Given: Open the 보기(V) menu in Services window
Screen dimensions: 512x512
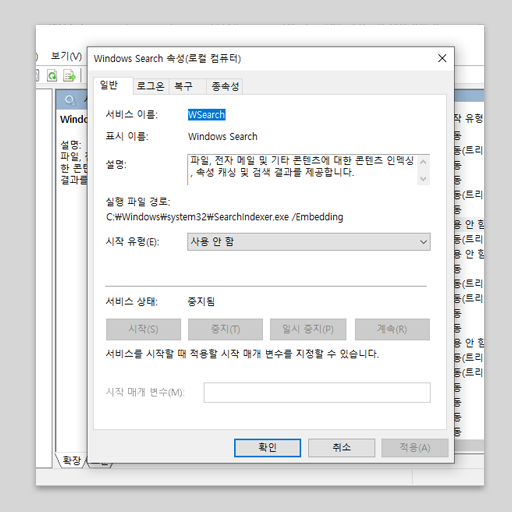Looking at the screenshot, I should tap(66, 56).
